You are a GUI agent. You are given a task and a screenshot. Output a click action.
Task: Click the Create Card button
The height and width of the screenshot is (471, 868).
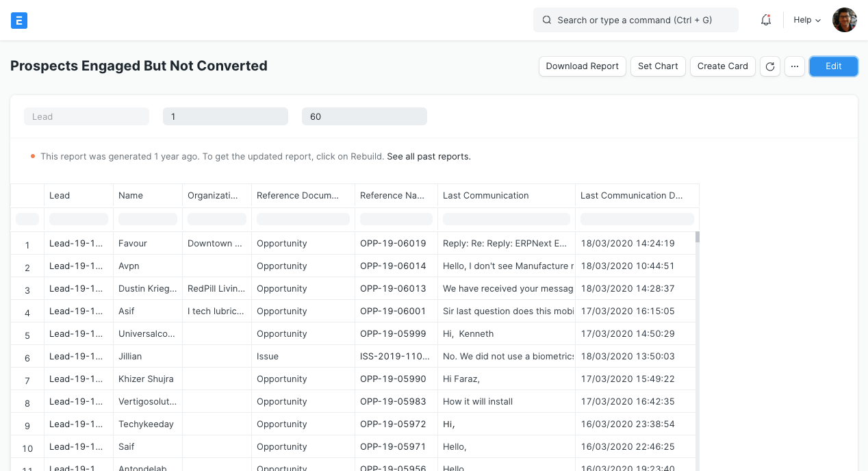(x=722, y=66)
